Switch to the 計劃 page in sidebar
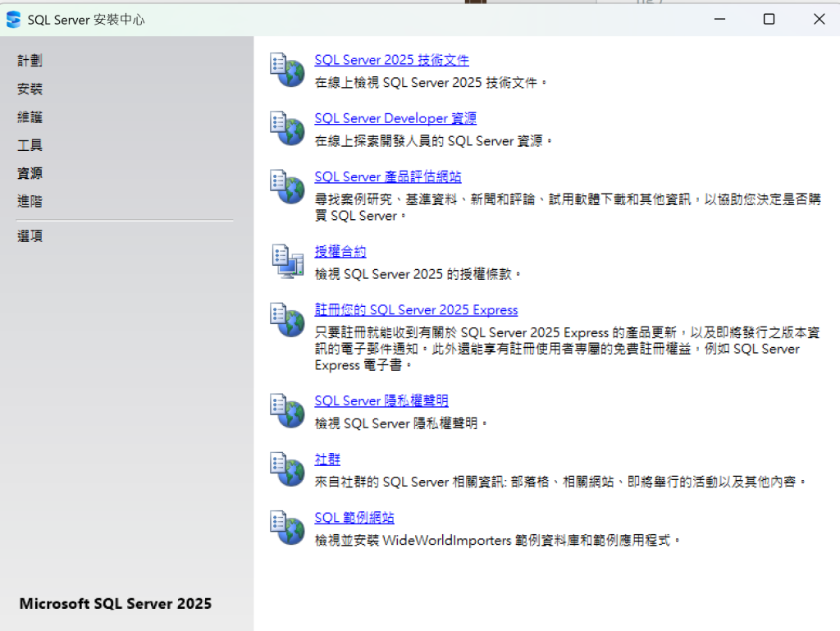 [x=30, y=61]
